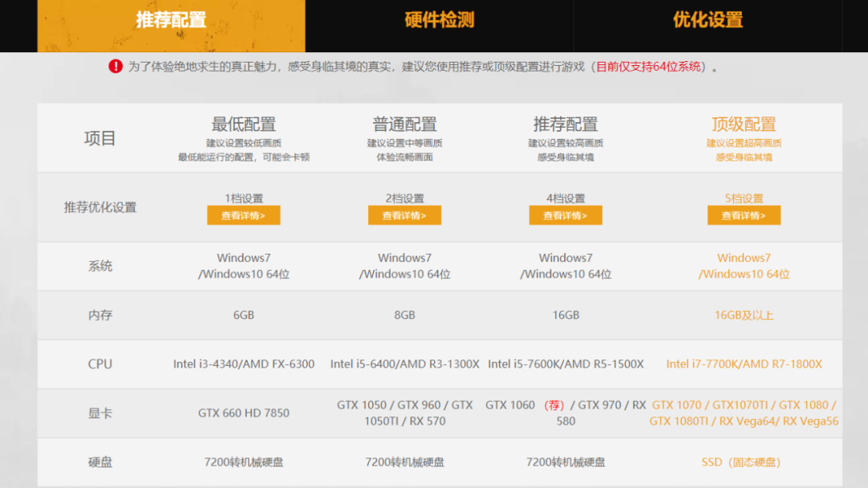Click the 8GB memory cell
This screenshot has height=488, width=868.
pyautogui.click(x=404, y=315)
